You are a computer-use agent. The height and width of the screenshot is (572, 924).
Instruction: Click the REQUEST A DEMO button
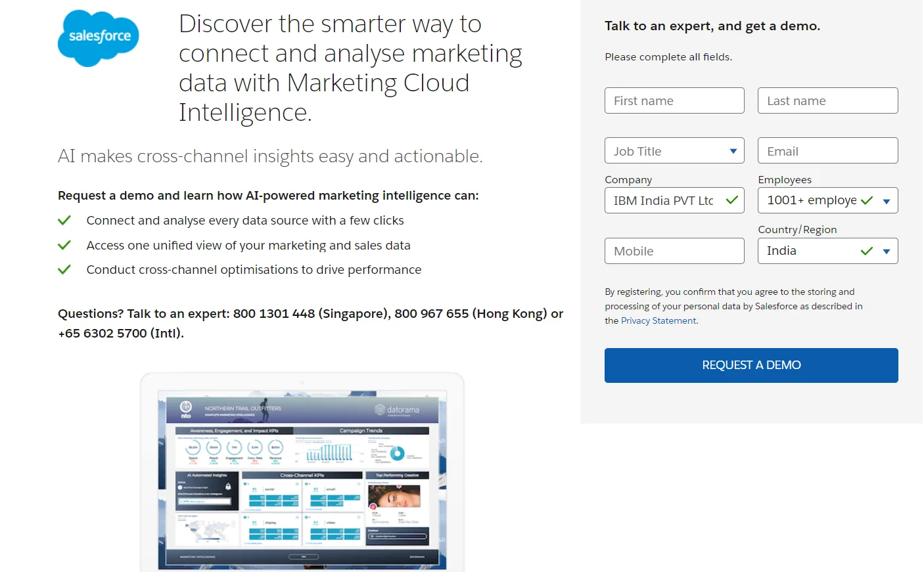[751, 365]
